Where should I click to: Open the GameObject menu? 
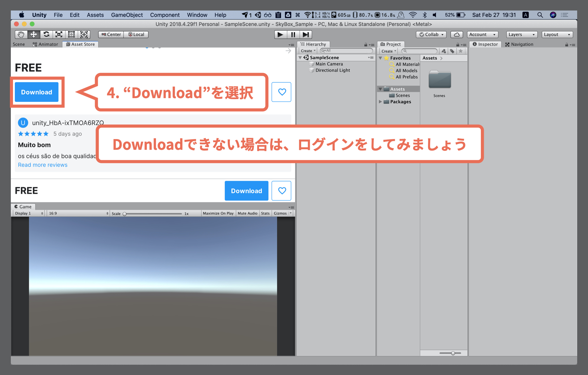127,15
